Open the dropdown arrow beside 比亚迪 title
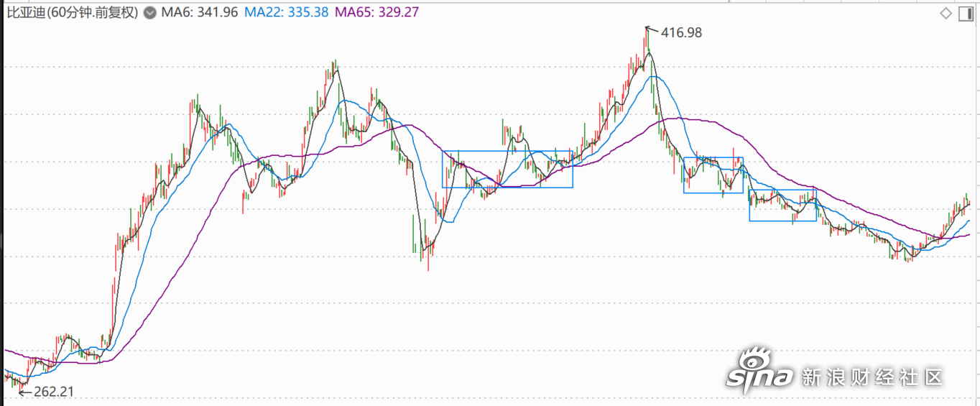 point(149,13)
